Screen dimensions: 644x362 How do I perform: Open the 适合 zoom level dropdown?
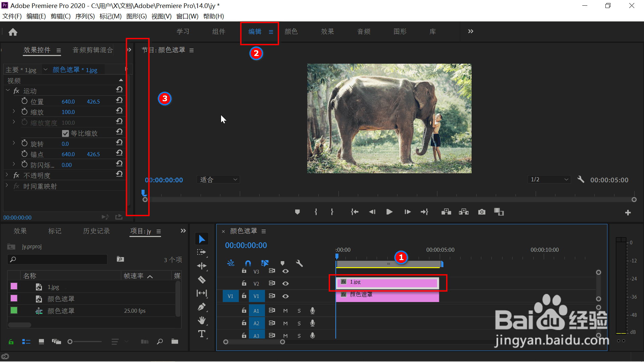click(218, 180)
